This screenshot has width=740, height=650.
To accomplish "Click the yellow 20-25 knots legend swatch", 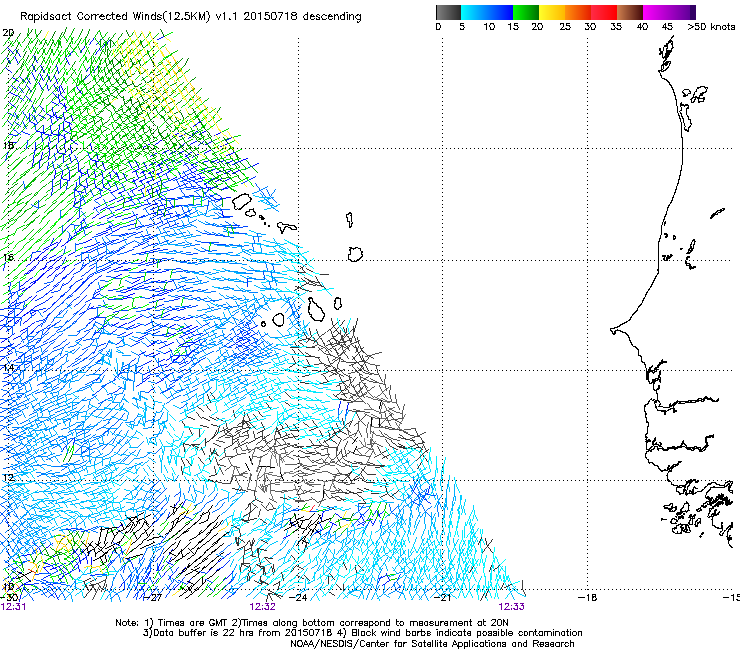I will (x=552, y=12).
